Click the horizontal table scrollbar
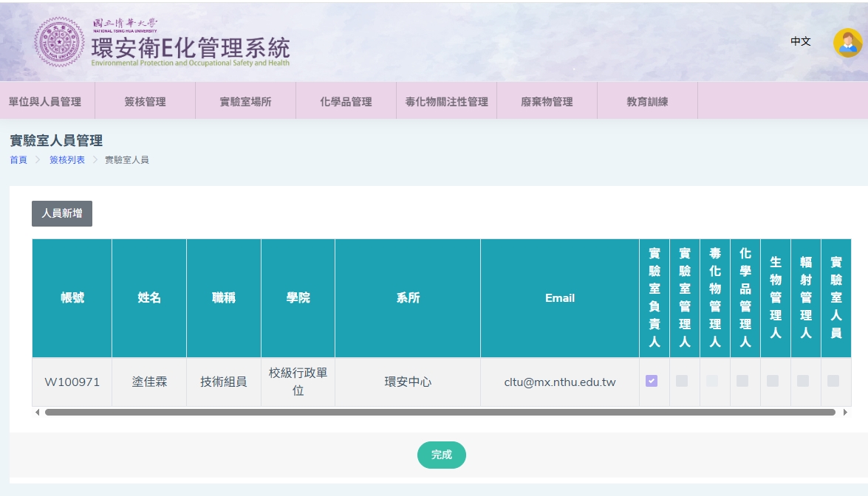This screenshot has height=496, width=868. pyautogui.click(x=440, y=412)
